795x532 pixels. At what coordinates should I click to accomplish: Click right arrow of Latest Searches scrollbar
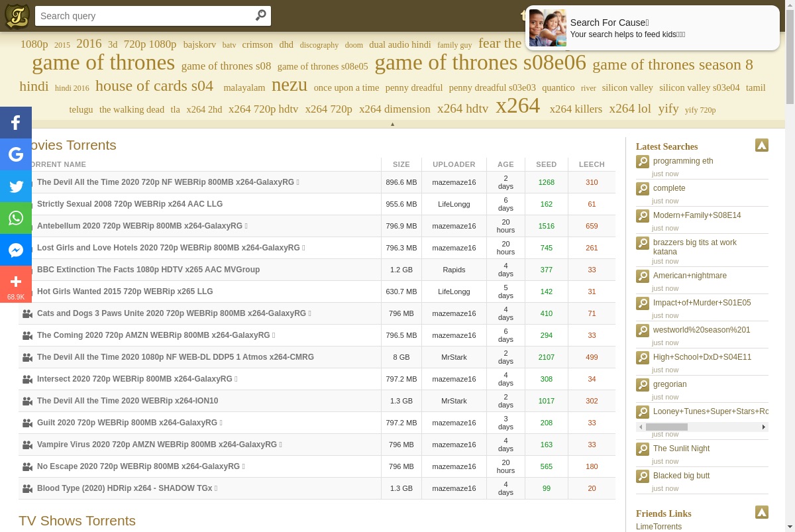coord(764,427)
